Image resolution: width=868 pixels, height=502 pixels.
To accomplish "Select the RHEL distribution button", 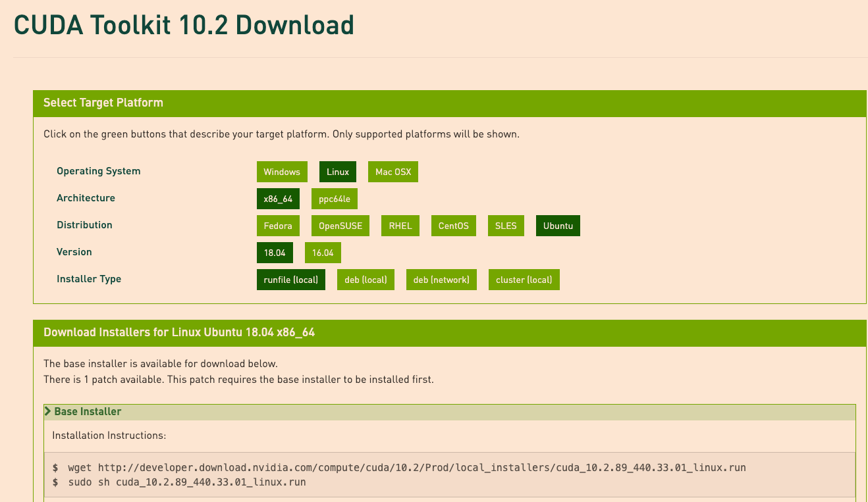I will pos(400,226).
